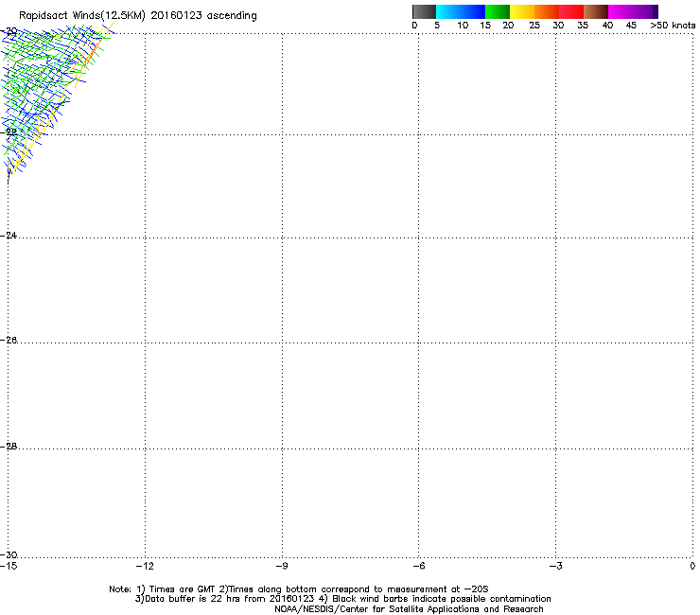This screenshot has width=700, height=615.
Task: Click the longitude axis label '-15'
Action: click(9, 567)
